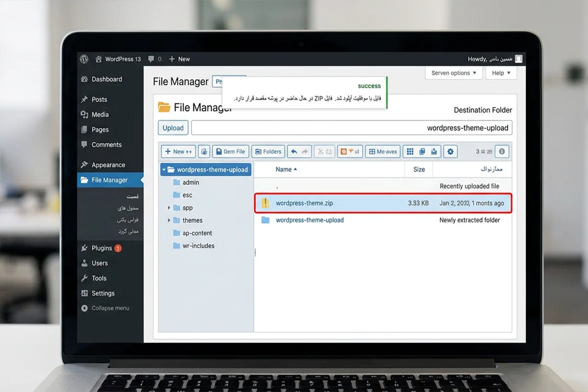The height and width of the screenshot is (392, 588).
Task: Click the Destination Folder path field
Action: [x=351, y=128]
